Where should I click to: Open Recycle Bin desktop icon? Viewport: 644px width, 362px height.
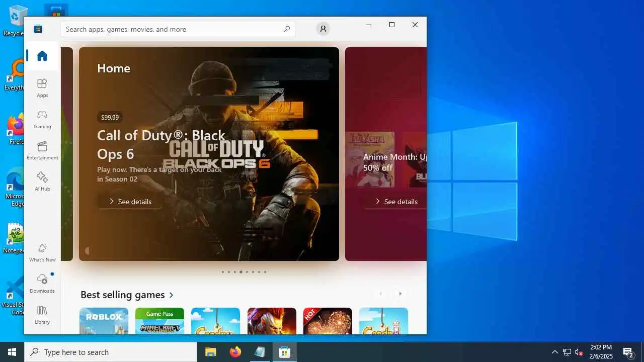pos(15,20)
